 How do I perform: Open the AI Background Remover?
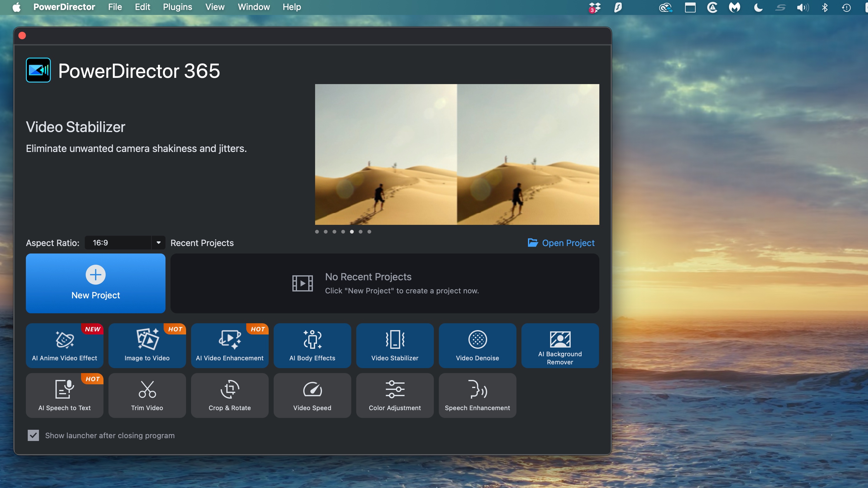(559, 346)
